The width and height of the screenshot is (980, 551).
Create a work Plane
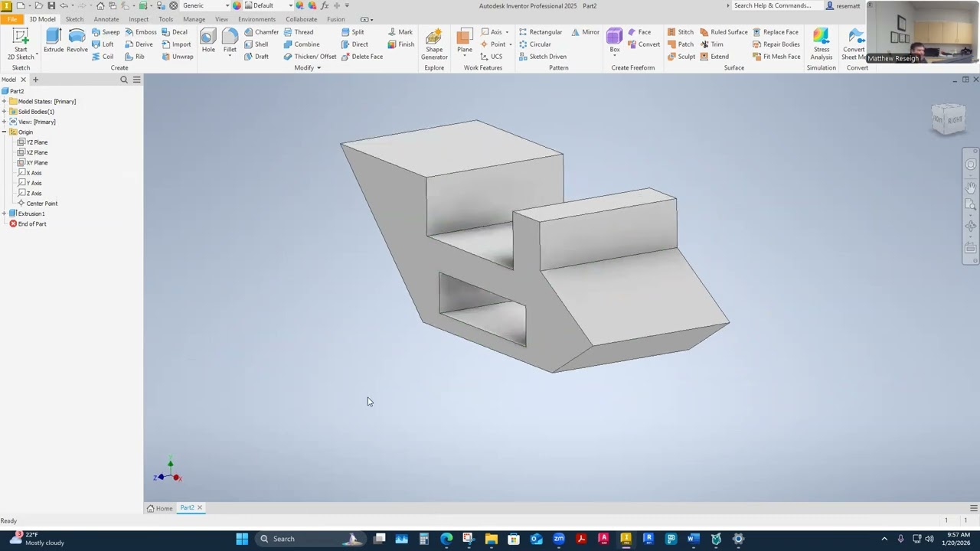465,41
